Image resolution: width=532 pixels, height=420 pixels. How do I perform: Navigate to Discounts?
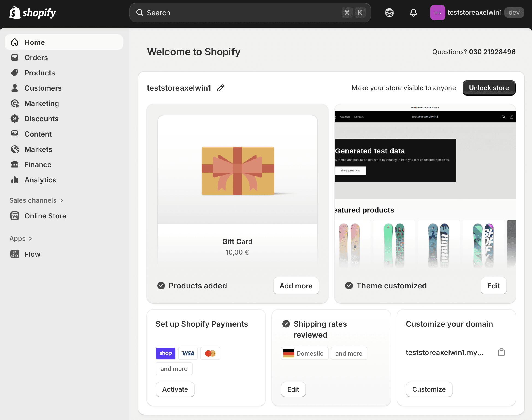coord(64,119)
